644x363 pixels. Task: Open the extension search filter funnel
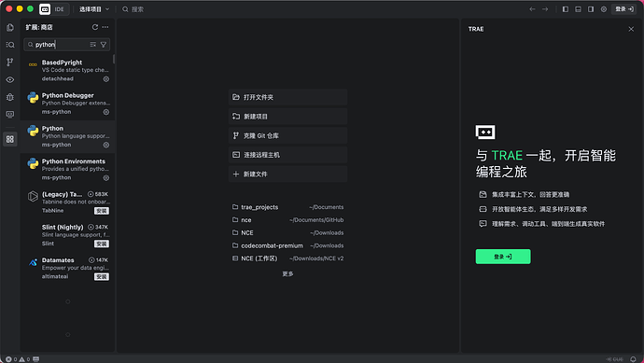[104, 45]
